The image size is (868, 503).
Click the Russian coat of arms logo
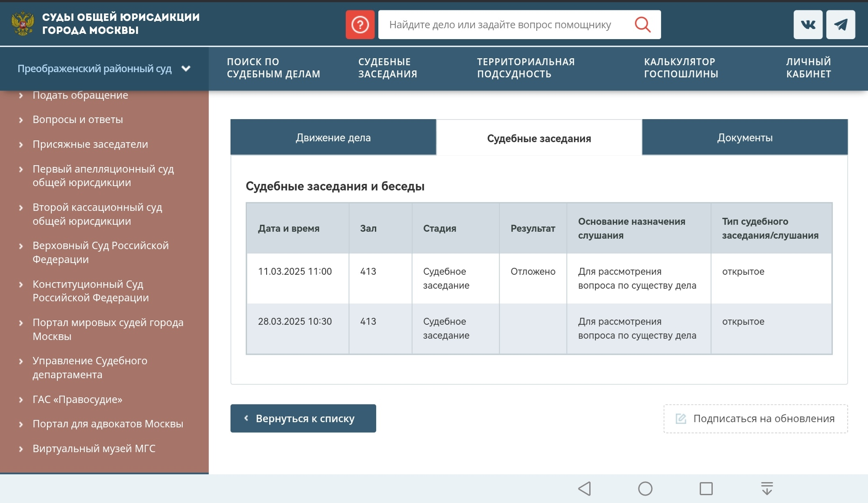[23, 24]
